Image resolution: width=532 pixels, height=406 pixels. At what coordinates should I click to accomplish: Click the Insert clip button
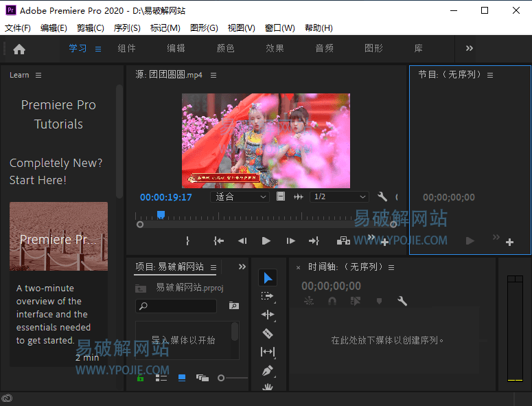(343, 241)
